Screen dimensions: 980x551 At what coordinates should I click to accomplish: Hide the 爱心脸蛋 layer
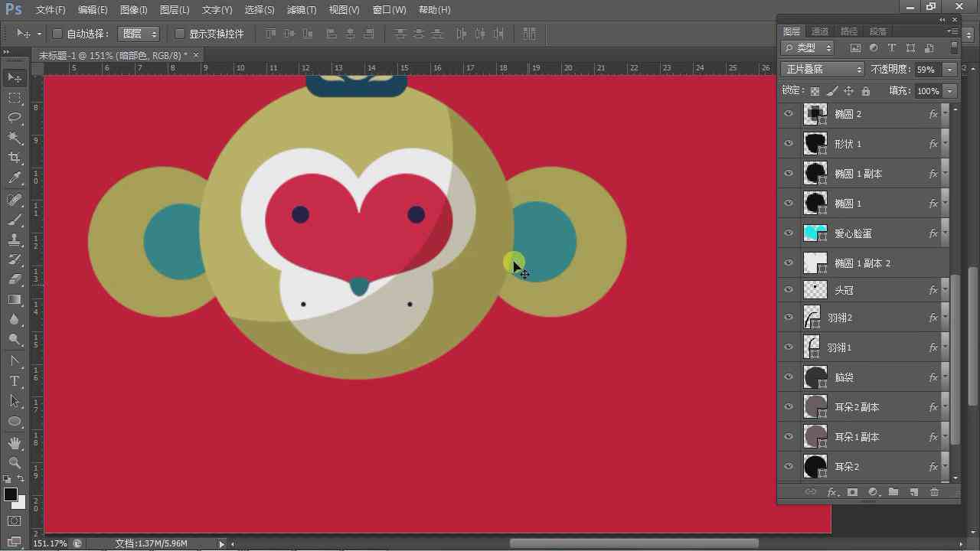pos(789,233)
